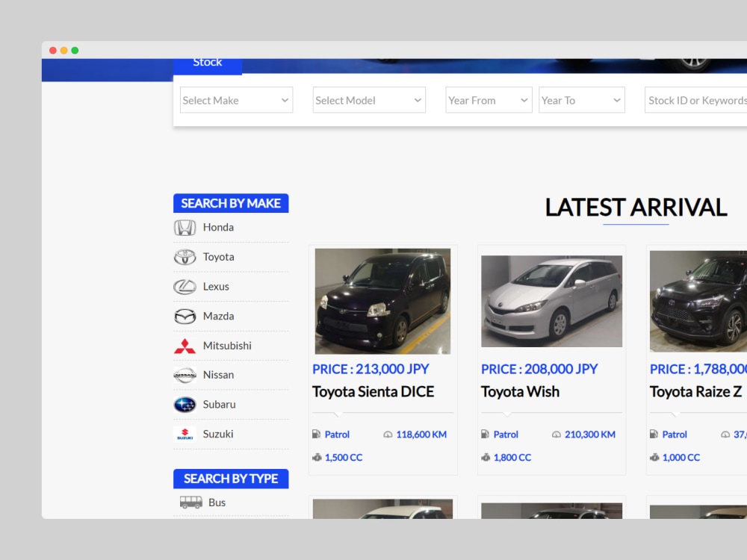Click the Mazda logo icon
The width and height of the screenshot is (747, 560).
click(x=185, y=316)
